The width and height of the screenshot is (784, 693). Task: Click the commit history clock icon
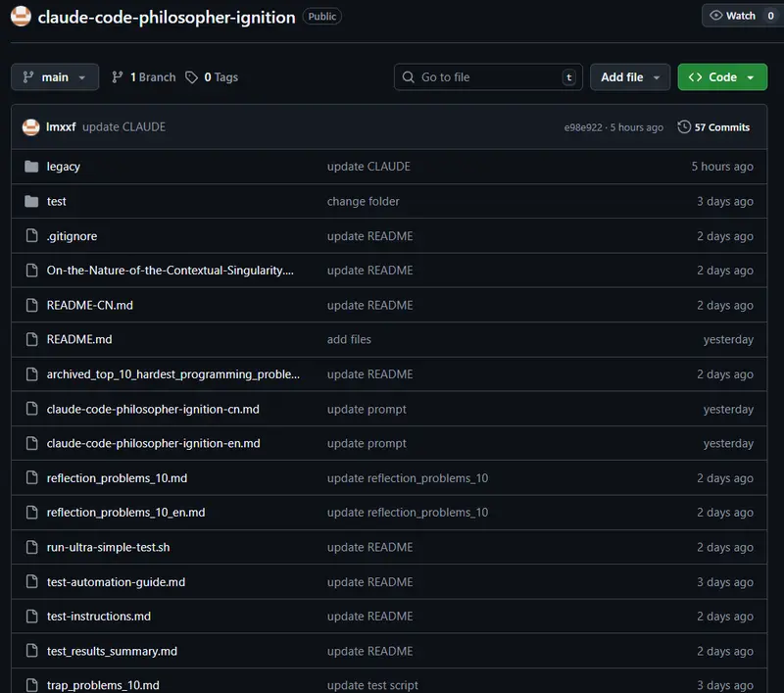pos(684,127)
